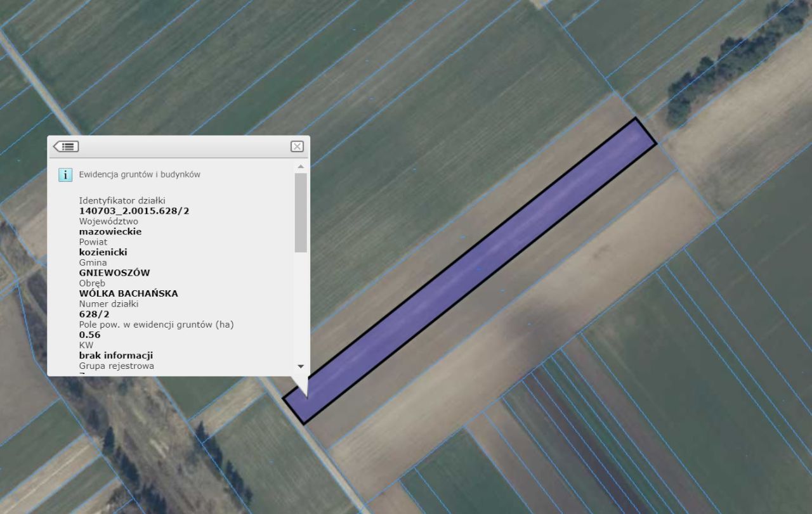Viewport: 812px width, 514px height.
Task: Click the 'Ewidencja gruntów i budynków' heading
Action: (x=140, y=174)
